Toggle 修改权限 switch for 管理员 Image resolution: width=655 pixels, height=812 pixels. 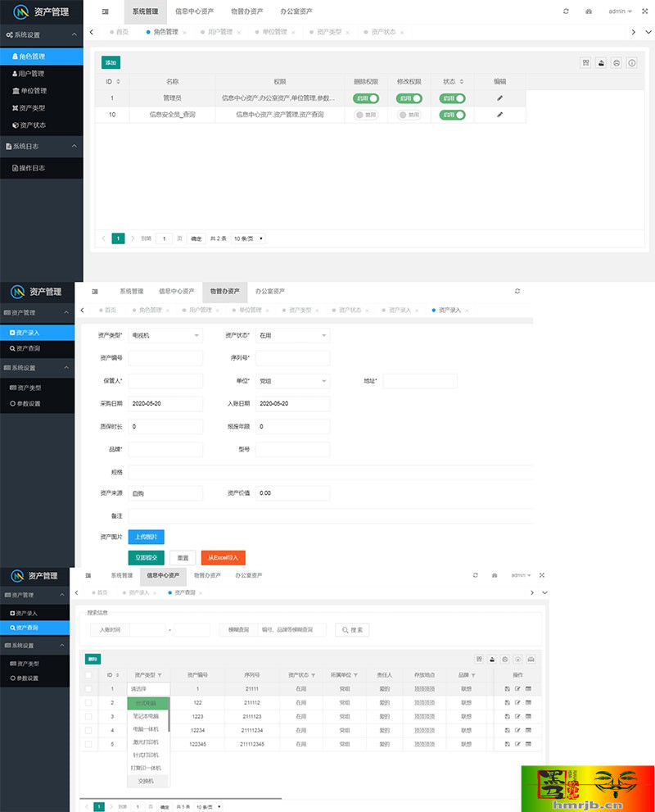(409, 98)
